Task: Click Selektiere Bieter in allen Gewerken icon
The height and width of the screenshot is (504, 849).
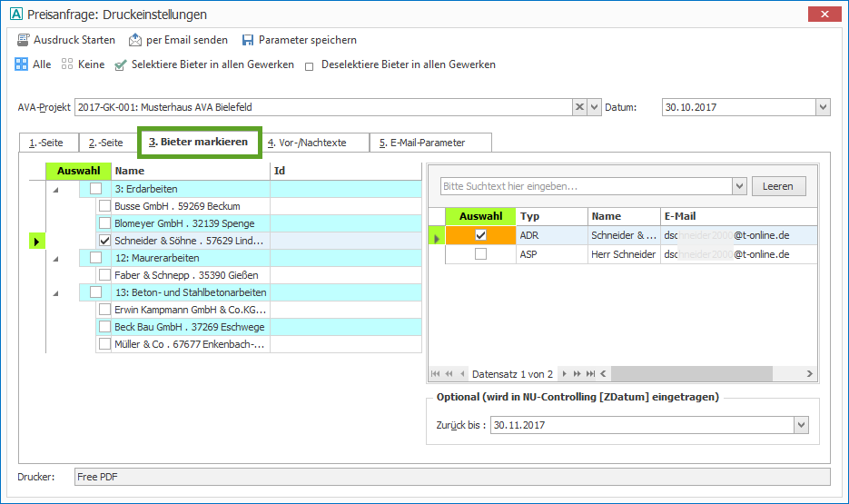Action: pyautogui.click(x=122, y=65)
